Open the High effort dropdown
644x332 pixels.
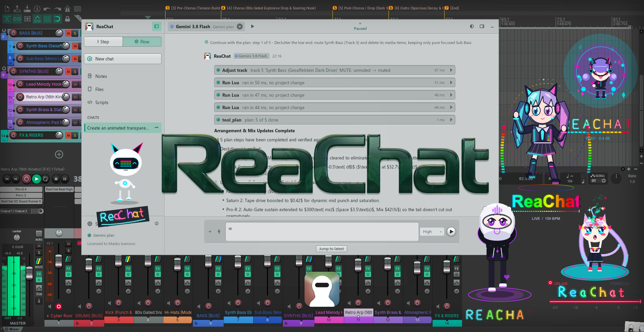tap(432, 232)
